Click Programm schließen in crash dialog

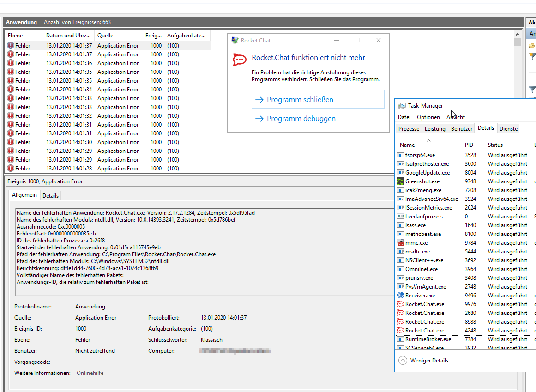(x=318, y=99)
